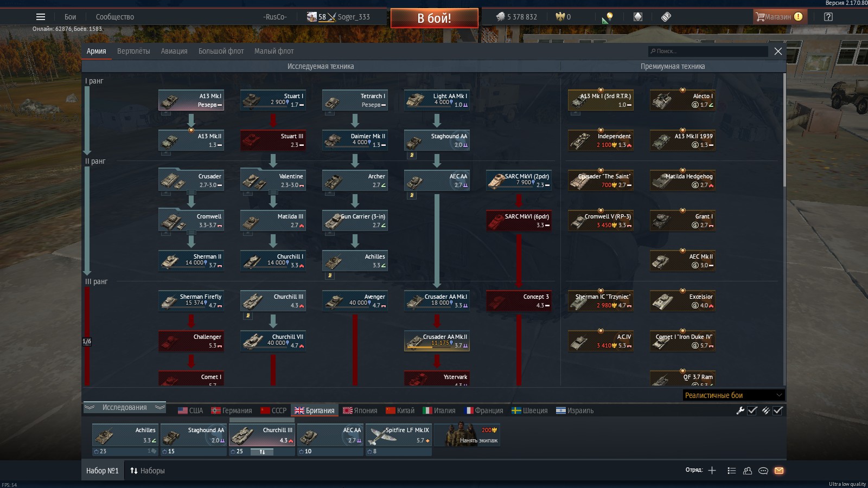Open the research points lightbulb icon
868x488 pixels.
[x=607, y=17]
